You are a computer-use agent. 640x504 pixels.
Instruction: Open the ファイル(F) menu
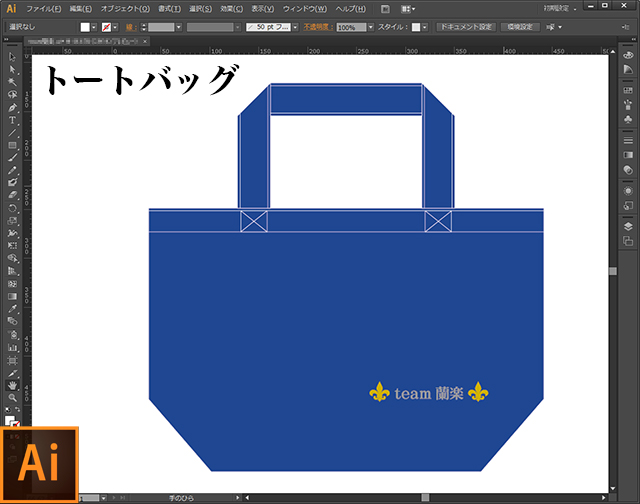pos(44,9)
